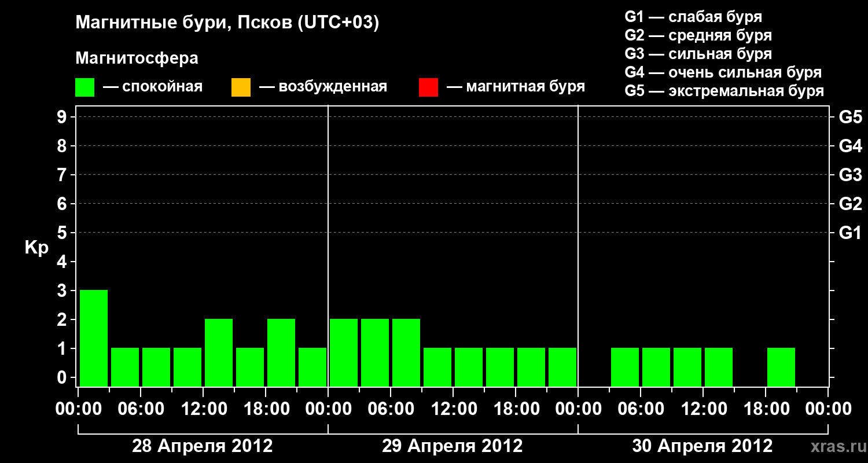
Task: Select the chart title 'Магнитные бури, Псков (UTC+03)'
Action: click(227, 23)
